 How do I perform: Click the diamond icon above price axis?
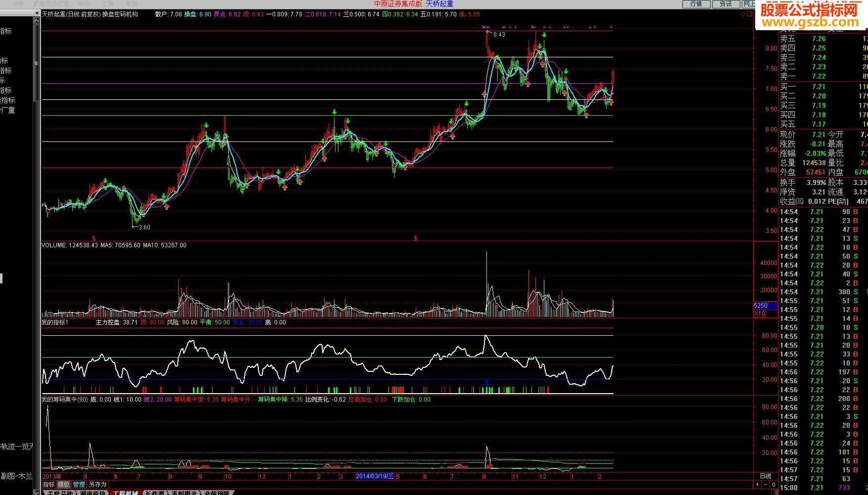point(743,14)
